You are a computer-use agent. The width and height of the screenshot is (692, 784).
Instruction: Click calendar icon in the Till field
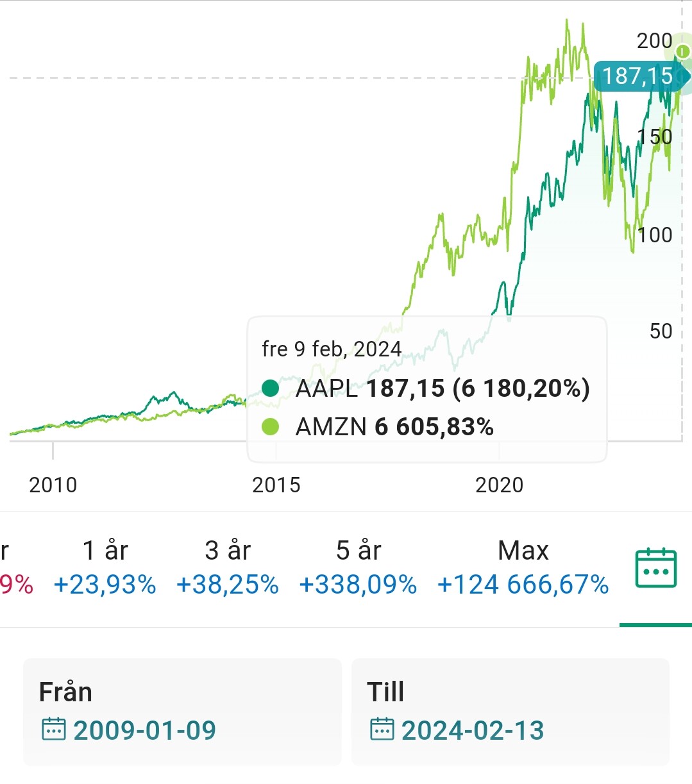click(382, 730)
